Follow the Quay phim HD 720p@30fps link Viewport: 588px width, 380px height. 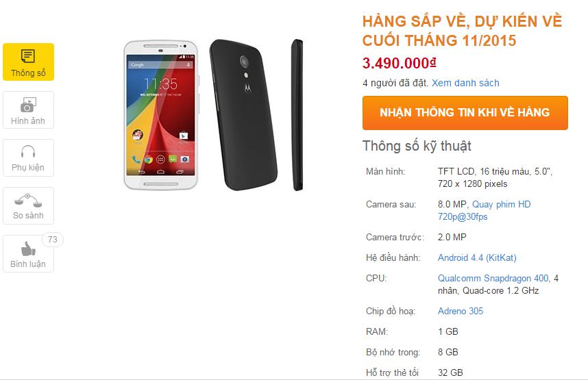point(484,210)
